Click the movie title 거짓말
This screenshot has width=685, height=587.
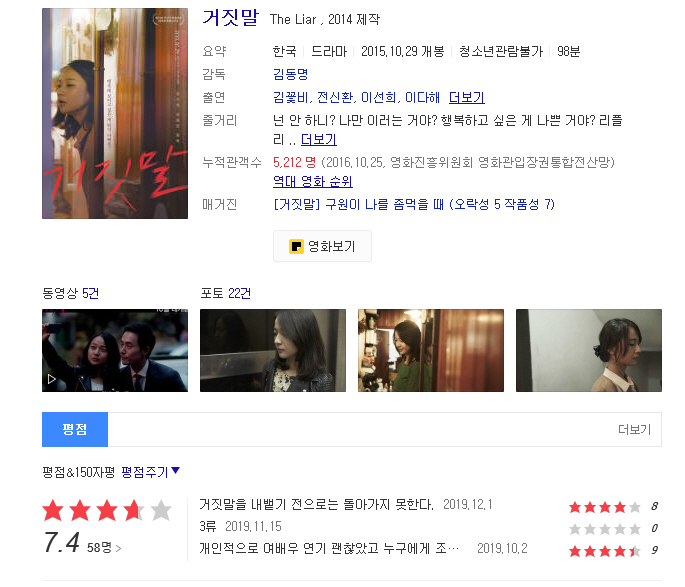click(x=231, y=18)
